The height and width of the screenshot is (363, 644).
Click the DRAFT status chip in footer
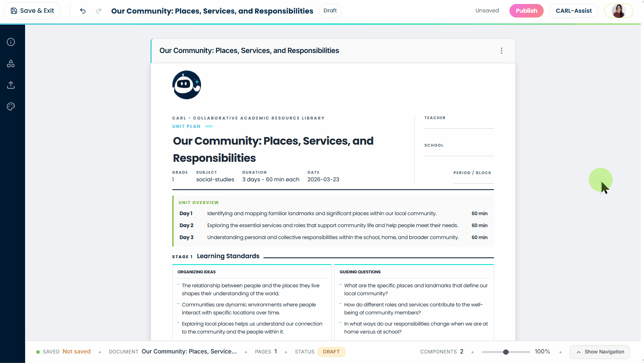coord(331,352)
